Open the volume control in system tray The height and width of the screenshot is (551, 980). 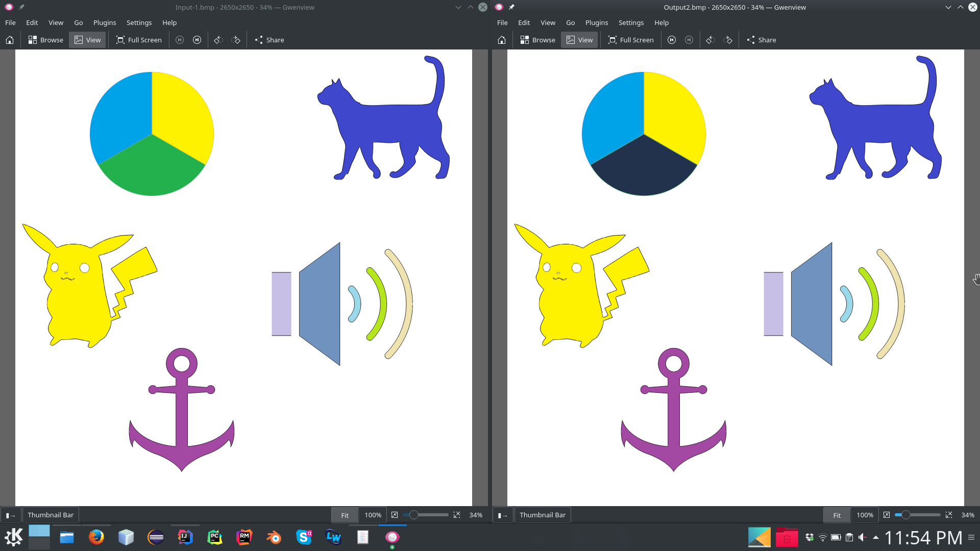[x=863, y=537]
